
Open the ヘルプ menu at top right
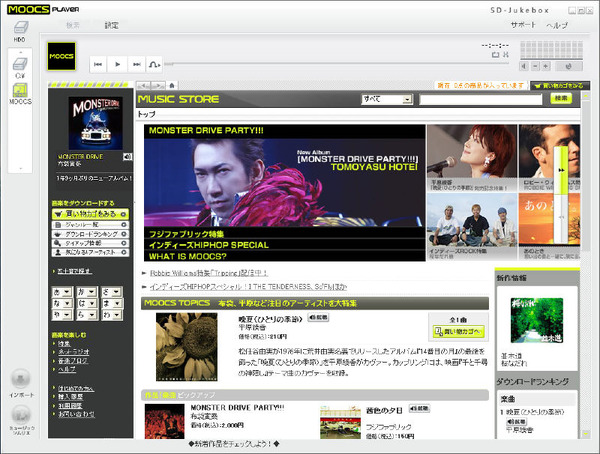557,25
